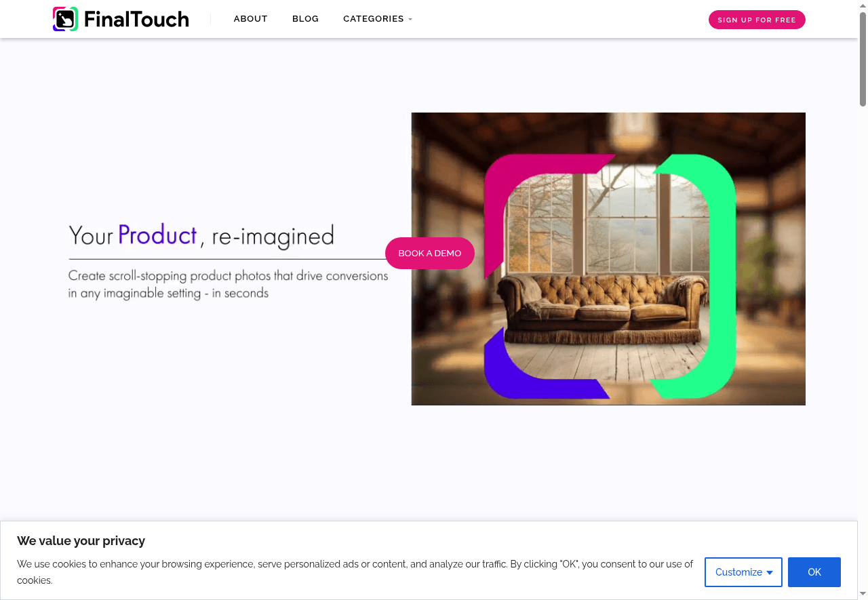Screen dimensions: 868x600
Task: Click the FinalTouch logo icon
Action: (x=66, y=19)
